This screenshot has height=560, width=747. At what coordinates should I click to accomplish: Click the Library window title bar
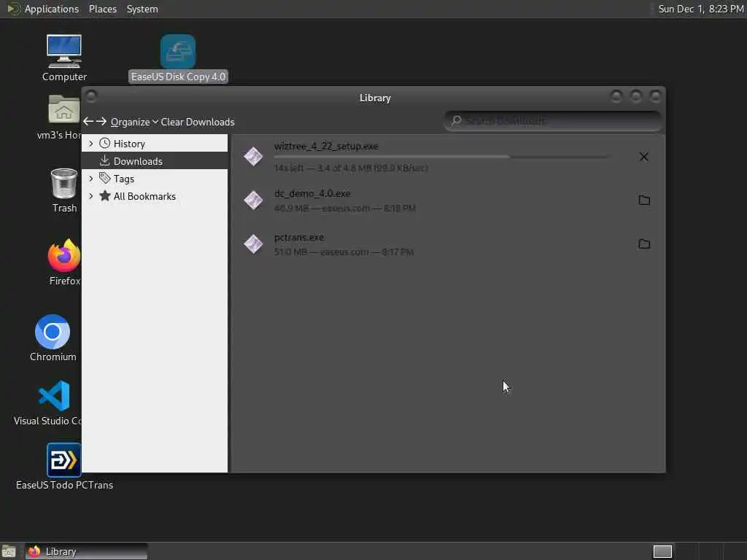(x=374, y=98)
